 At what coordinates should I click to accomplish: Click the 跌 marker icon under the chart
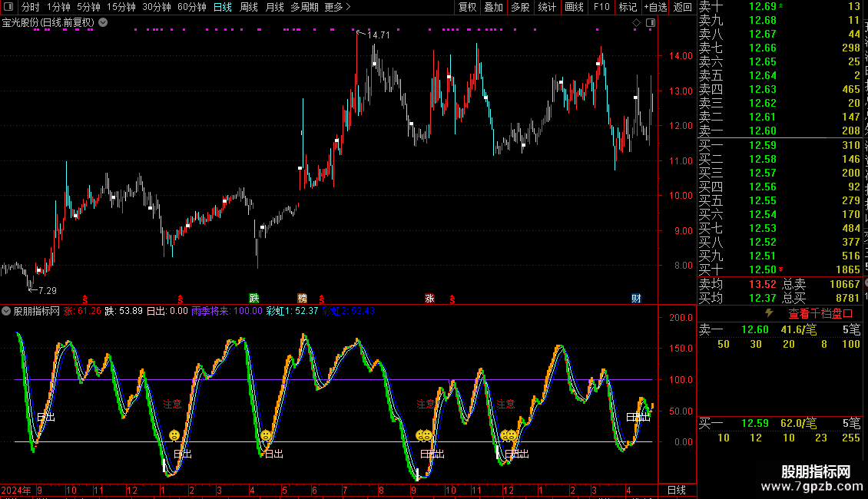(254, 298)
